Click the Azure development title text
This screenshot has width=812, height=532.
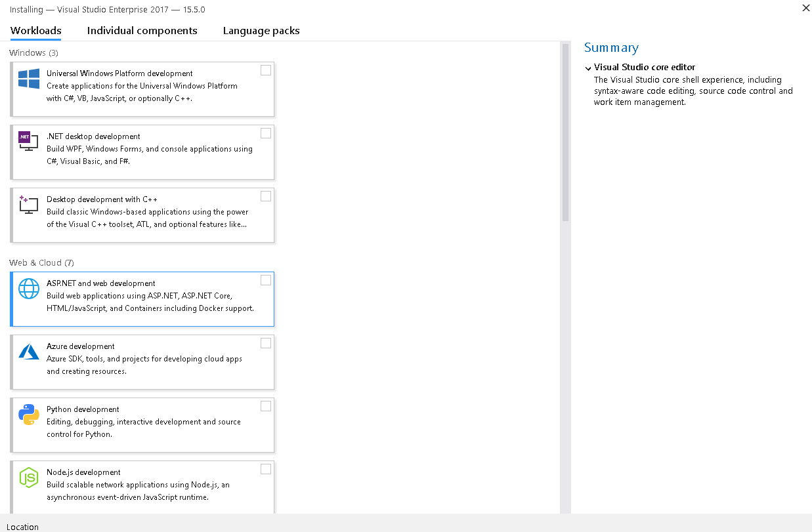coord(81,346)
